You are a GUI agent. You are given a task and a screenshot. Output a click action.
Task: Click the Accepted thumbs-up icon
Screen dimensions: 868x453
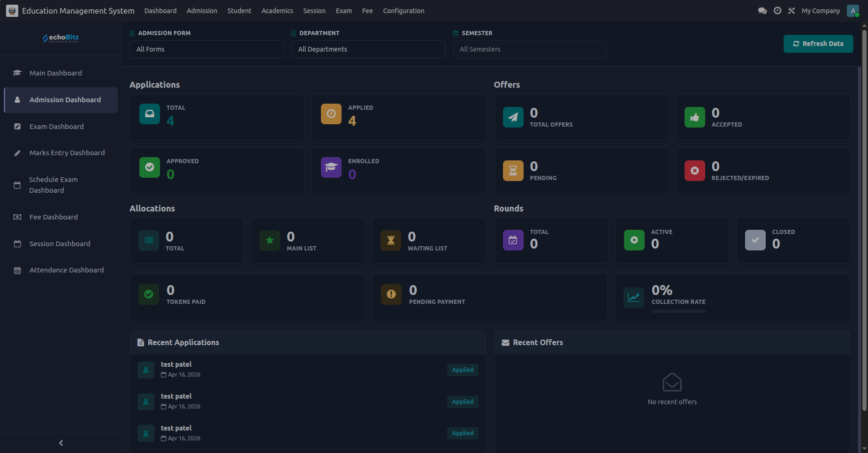point(695,117)
